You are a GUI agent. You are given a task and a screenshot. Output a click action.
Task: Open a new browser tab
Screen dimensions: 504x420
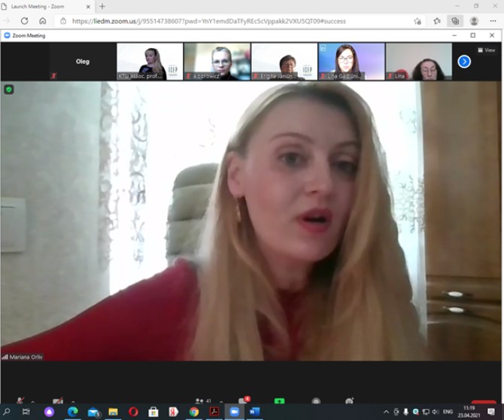[102, 6]
